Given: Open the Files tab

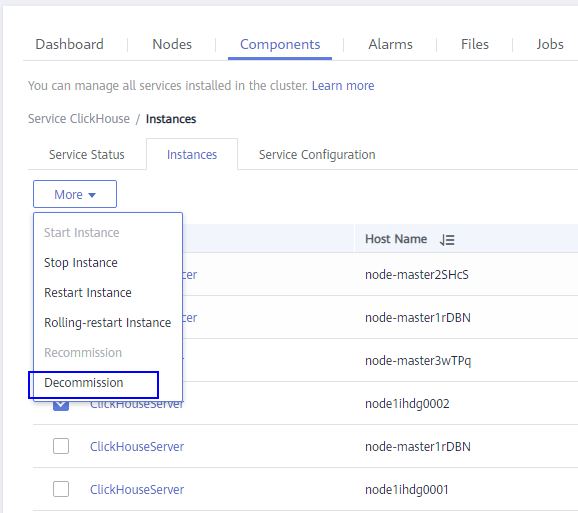Looking at the screenshot, I should (475, 44).
